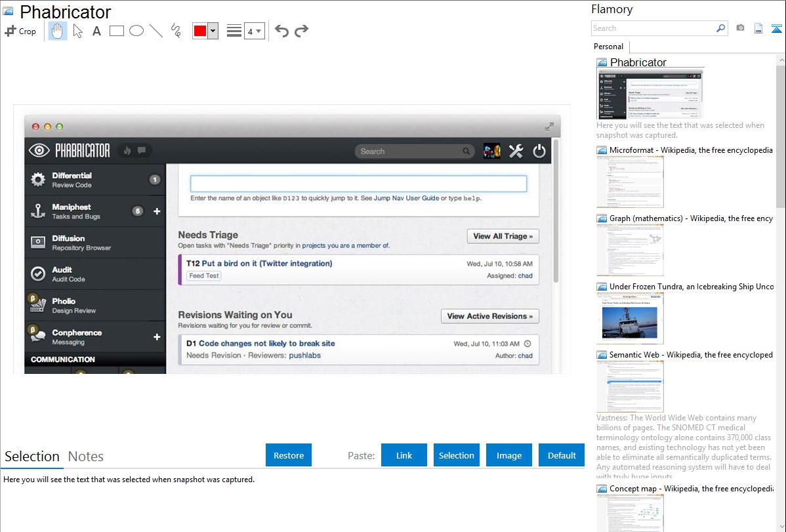Screen dimensions: 786x532
Task: Click the View Active Revisions button
Action: pos(489,316)
